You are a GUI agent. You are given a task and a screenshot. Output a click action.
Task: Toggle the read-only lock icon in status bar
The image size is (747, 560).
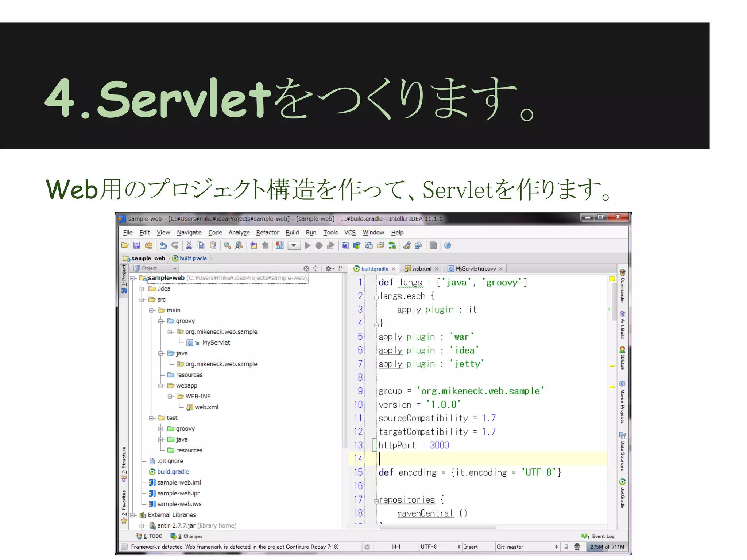[566, 547]
